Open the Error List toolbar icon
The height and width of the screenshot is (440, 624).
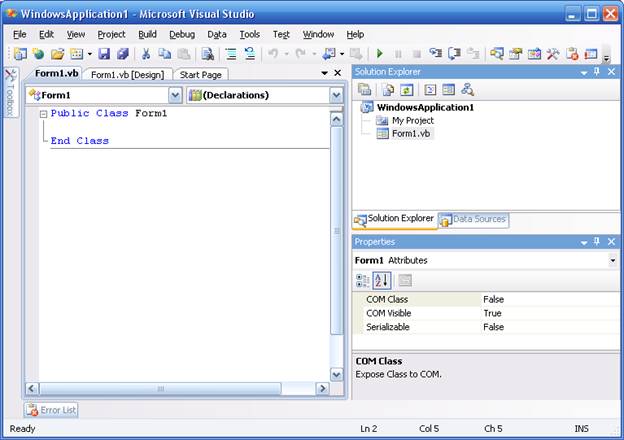pyautogui.click(x=572, y=53)
